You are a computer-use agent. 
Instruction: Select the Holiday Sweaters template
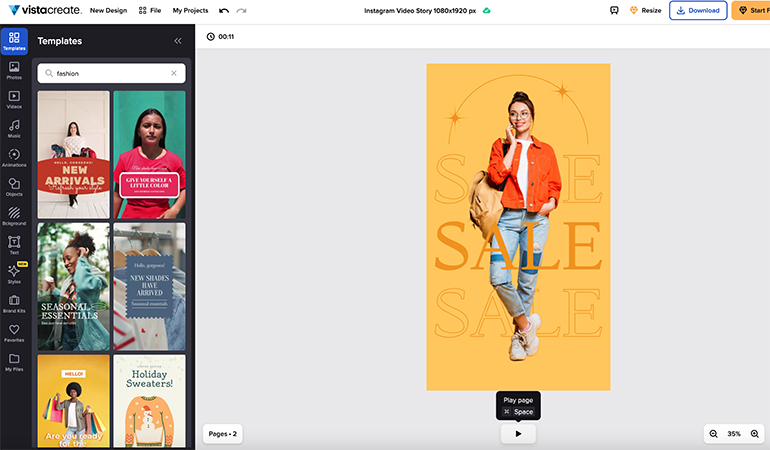[149, 401]
